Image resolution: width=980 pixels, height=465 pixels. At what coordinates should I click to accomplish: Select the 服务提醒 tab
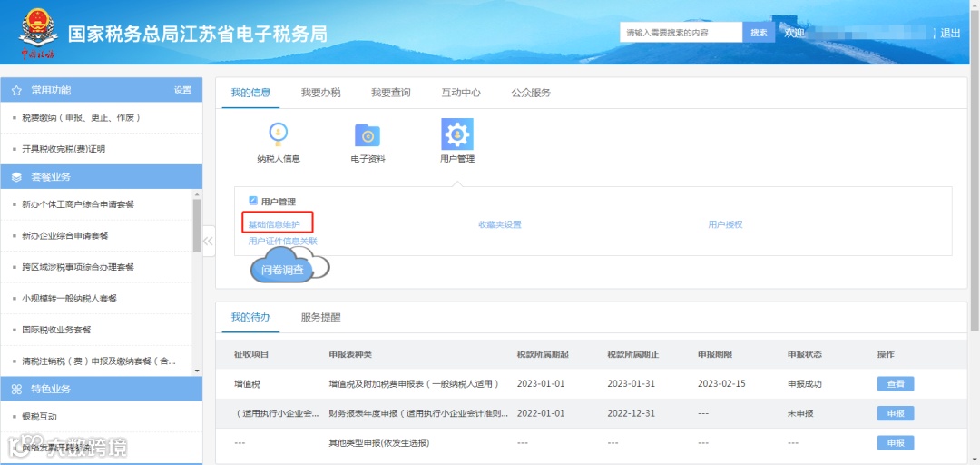tap(320, 317)
